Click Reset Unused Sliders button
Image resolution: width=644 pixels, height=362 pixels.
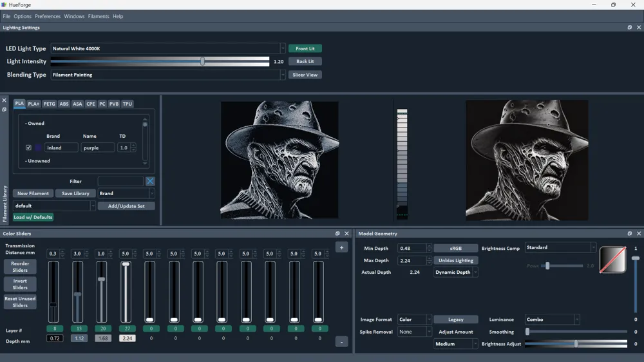point(20,302)
